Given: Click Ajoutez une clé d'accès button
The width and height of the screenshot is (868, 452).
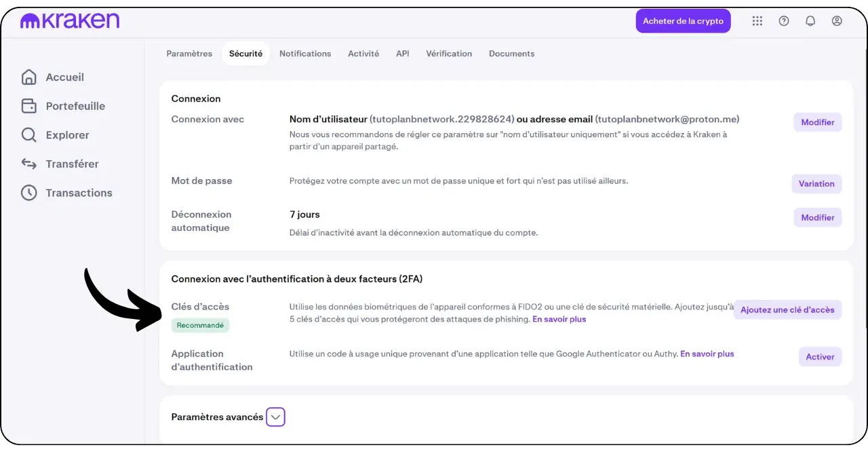Looking at the screenshot, I should pyautogui.click(x=787, y=310).
